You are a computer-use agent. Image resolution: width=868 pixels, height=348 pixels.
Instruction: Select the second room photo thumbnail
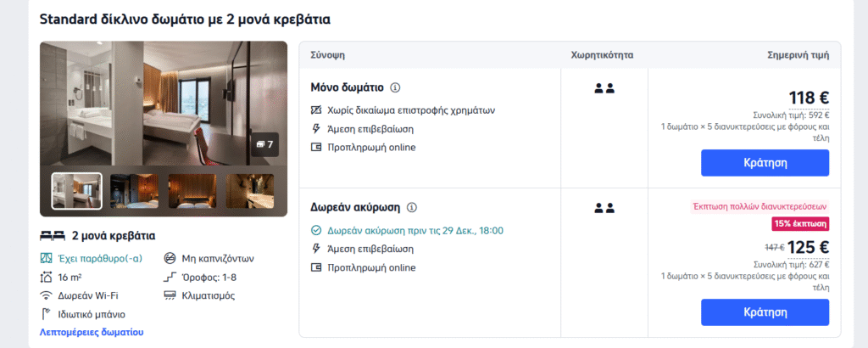[135, 191]
